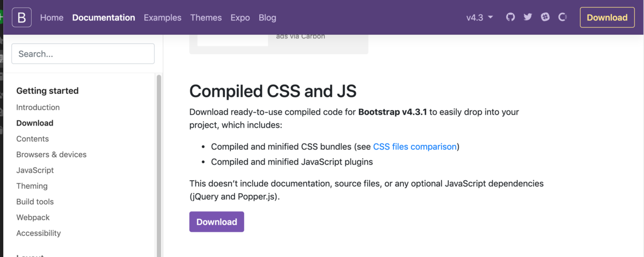Open the Slack icon link
This screenshot has height=257, width=644.
tap(545, 17)
